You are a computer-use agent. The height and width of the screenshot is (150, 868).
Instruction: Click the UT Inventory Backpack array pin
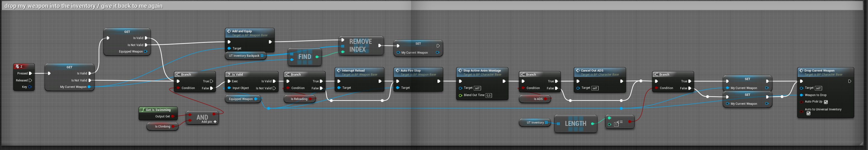[262, 56]
